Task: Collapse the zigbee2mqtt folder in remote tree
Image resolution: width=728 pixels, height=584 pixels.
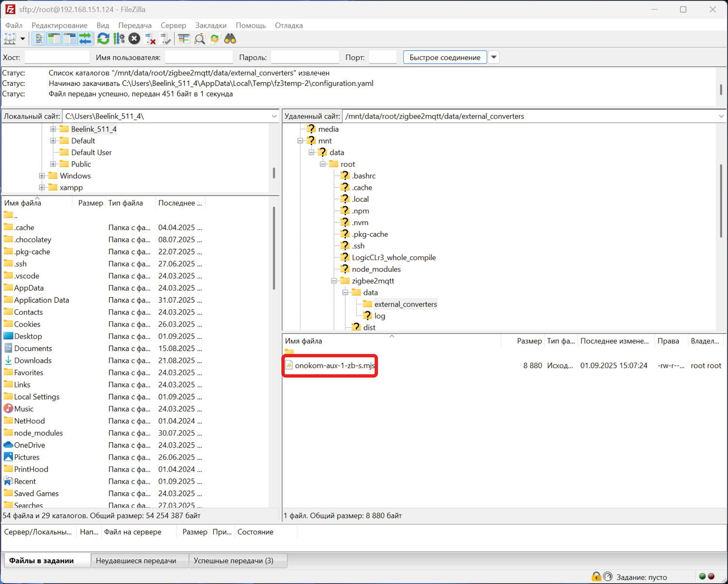Action: tap(334, 281)
